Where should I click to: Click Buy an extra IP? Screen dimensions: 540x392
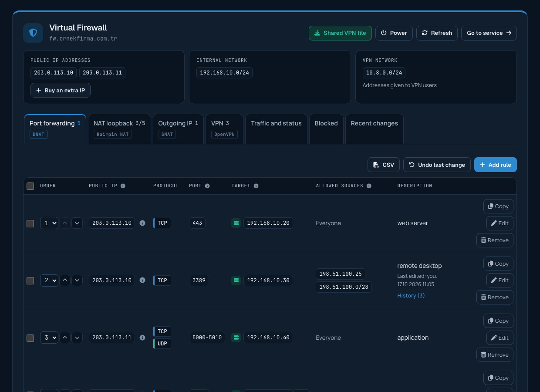pos(61,90)
